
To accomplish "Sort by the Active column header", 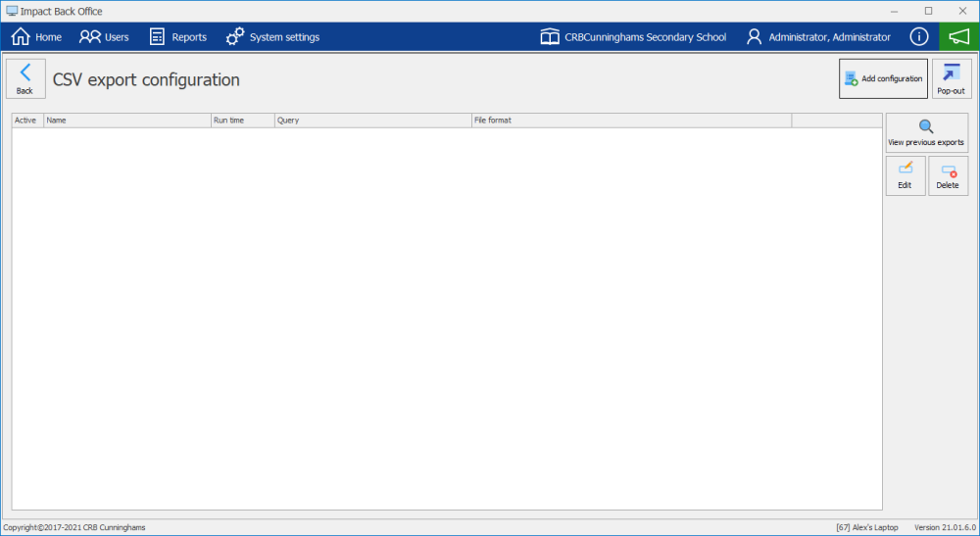I will point(27,121).
